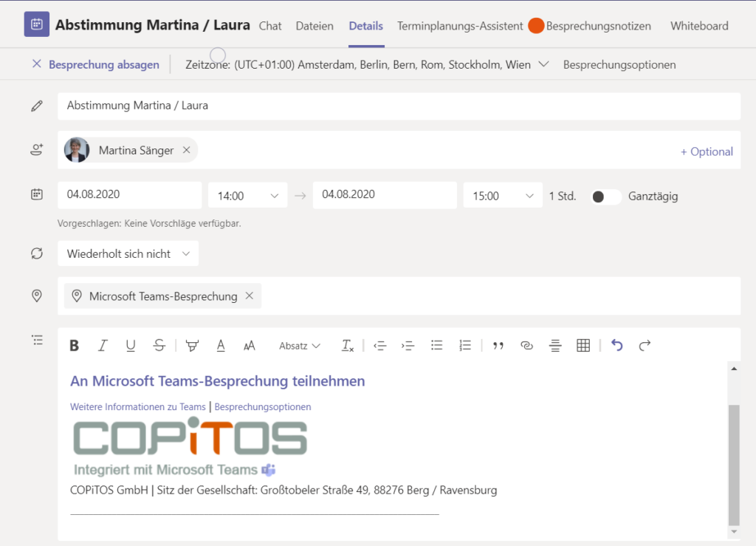The height and width of the screenshot is (546, 756).
Task: Apply italic formatting to text
Action: (102, 345)
